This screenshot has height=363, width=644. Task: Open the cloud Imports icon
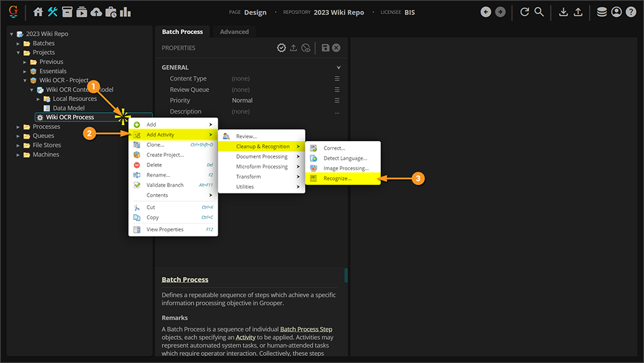96,12
